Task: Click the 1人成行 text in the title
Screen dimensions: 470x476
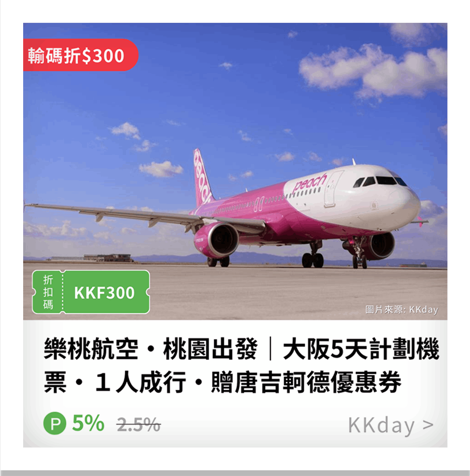Action: click(140, 382)
